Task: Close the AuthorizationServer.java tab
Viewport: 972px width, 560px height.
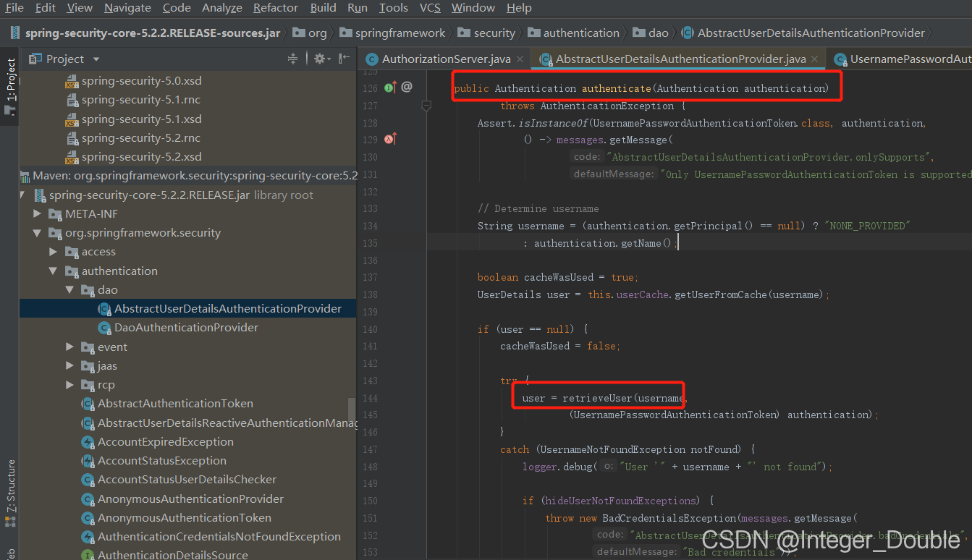Action: (521, 59)
